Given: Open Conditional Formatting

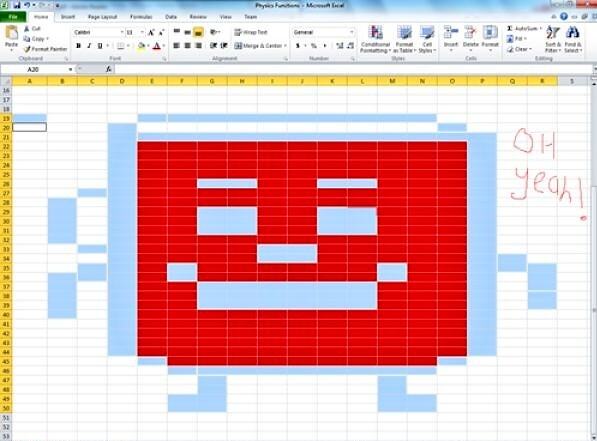Looking at the screenshot, I should 375,39.
